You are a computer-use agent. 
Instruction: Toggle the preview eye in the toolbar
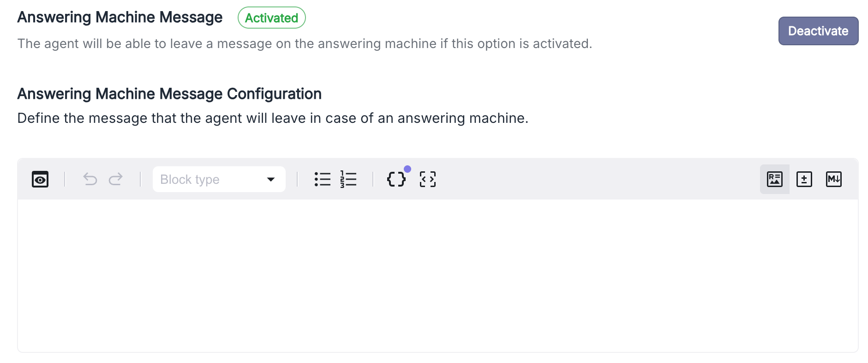40,179
